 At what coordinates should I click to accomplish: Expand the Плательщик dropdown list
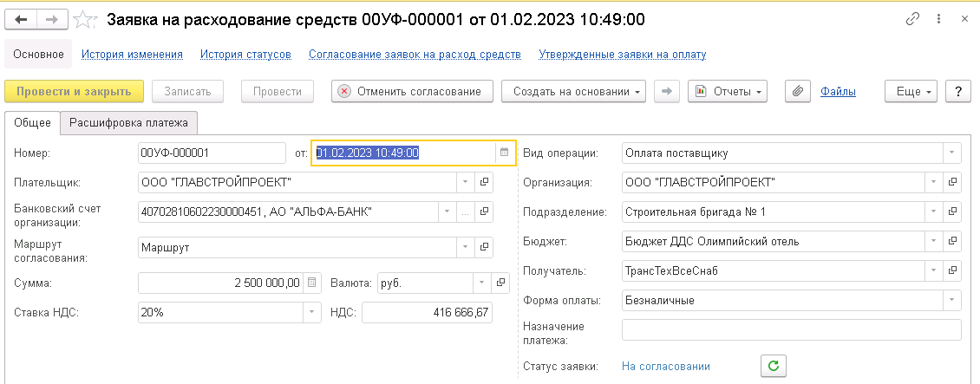pos(465,182)
